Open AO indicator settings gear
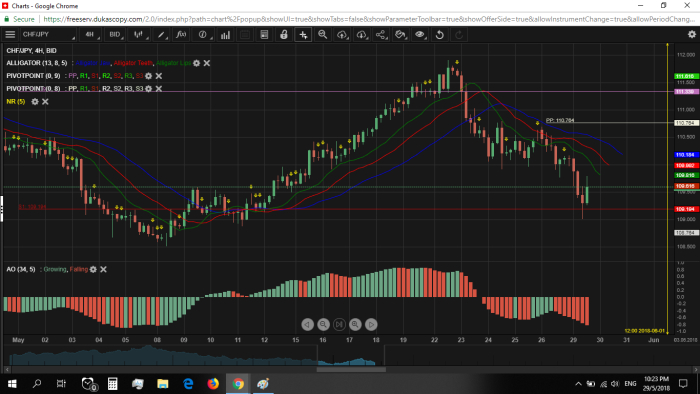 pos(93,269)
